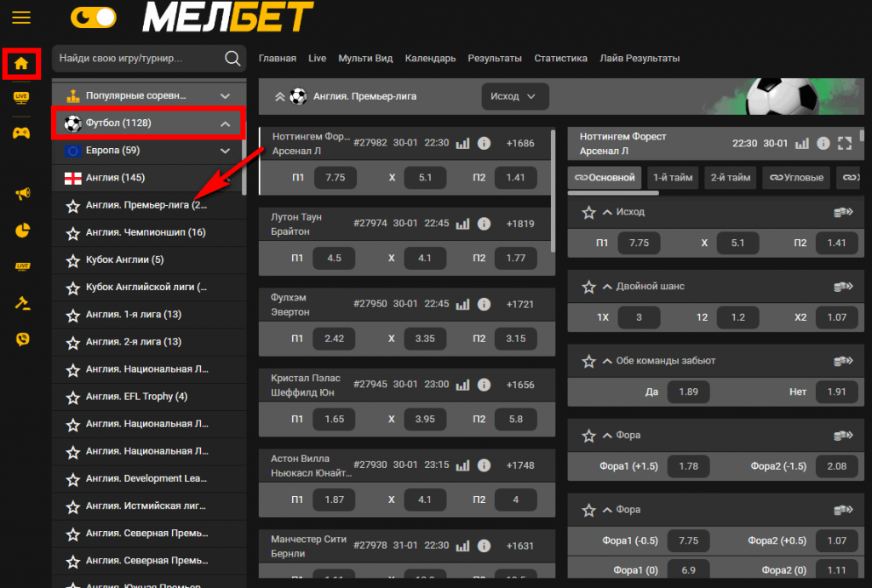Favorite Кубок Англии (5) star

73,260
